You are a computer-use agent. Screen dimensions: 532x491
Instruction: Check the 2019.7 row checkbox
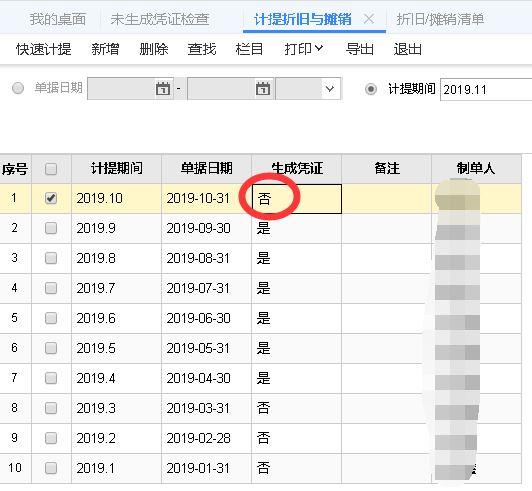51,288
